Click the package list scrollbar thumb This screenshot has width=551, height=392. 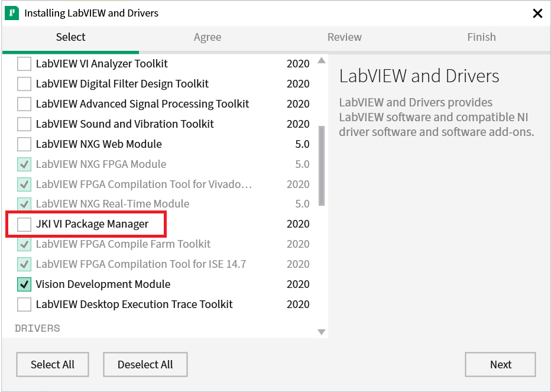(321, 166)
